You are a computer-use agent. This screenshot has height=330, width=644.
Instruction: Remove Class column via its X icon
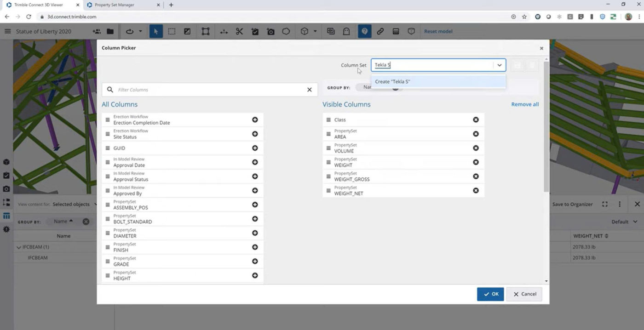476,119
